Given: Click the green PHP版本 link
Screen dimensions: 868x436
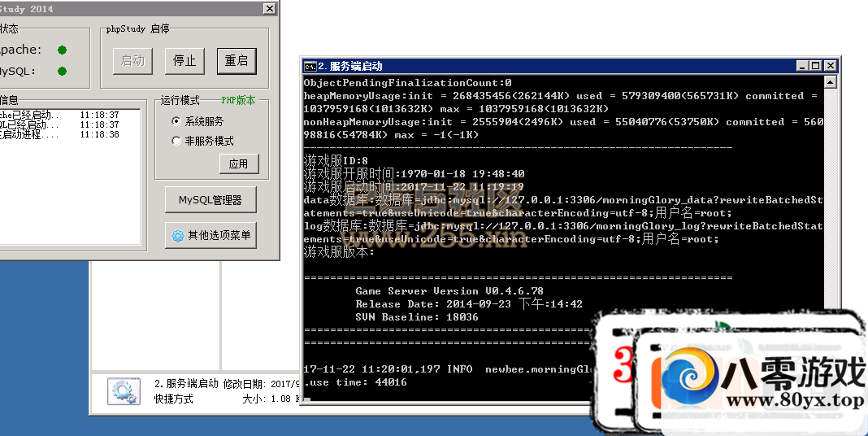Looking at the screenshot, I should [x=238, y=100].
